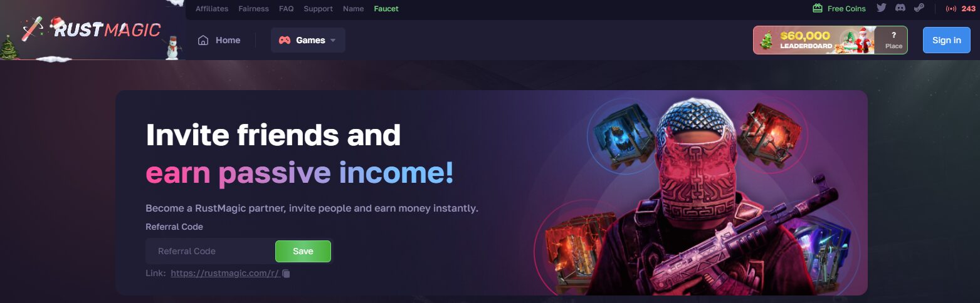Open the $60,000 Leaderboard banner

coord(830,40)
